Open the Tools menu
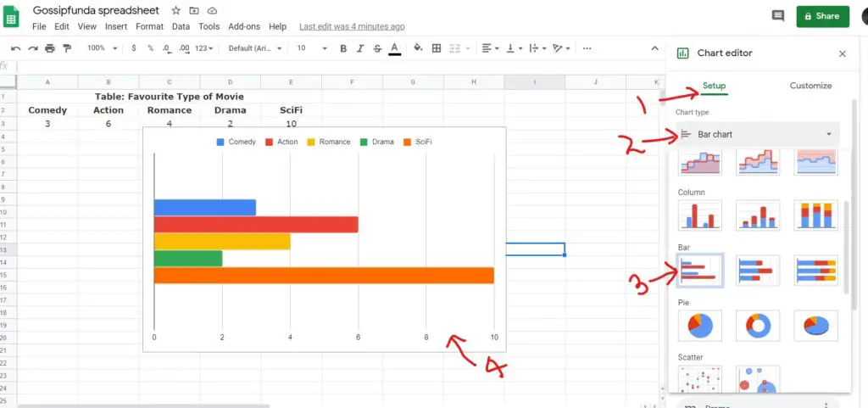This screenshot has width=868, height=408. click(x=209, y=26)
